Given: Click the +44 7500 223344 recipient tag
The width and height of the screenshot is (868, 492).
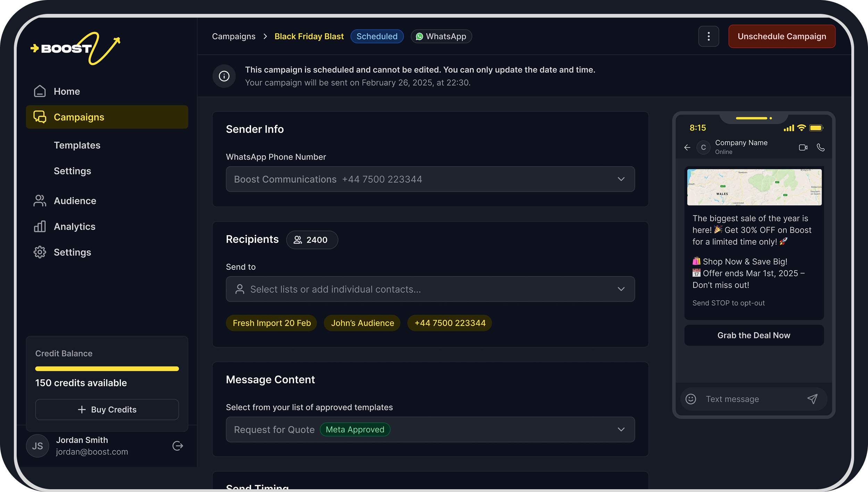Looking at the screenshot, I should click(450, 323).
